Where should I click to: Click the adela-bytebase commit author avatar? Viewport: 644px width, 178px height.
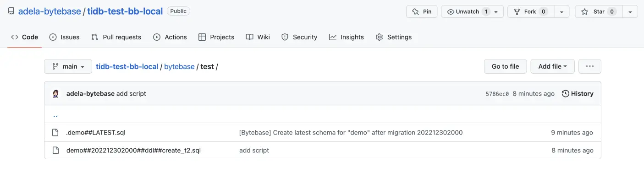pos(55,93)
